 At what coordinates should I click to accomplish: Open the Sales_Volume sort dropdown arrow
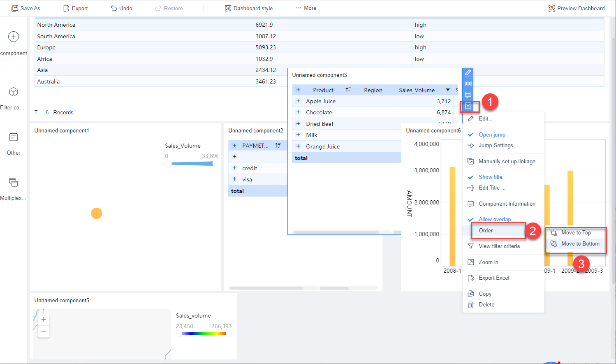(448, 90)
